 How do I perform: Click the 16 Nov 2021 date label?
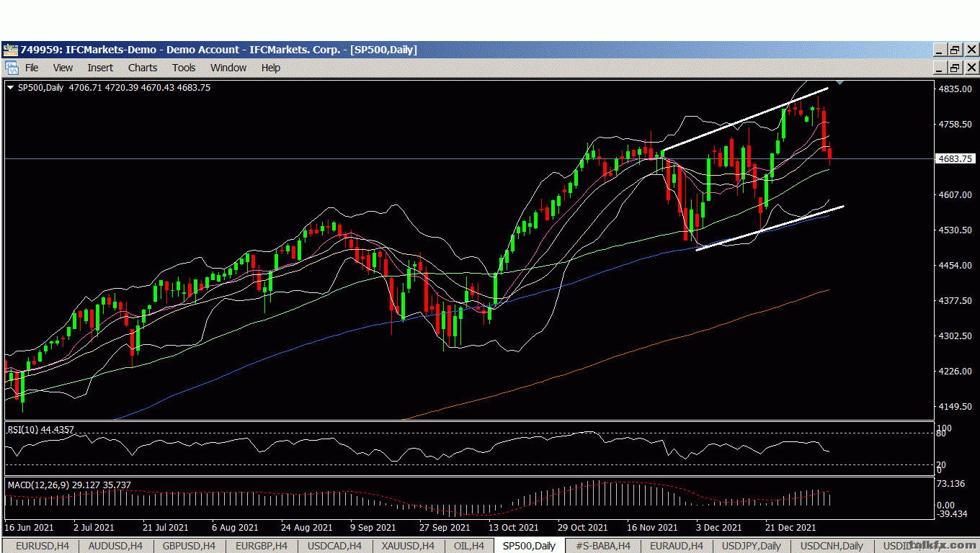tap(652, 528)
